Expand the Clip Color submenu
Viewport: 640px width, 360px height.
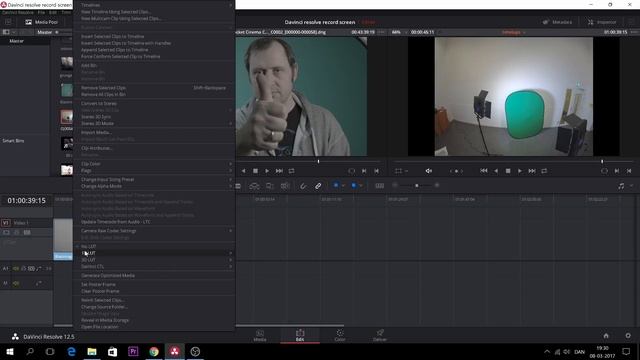[153, 164]
